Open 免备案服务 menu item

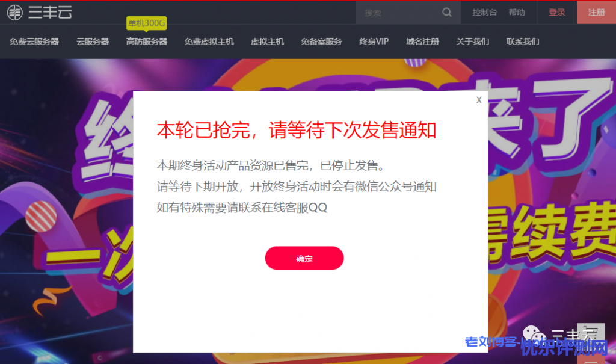[321, 42]
